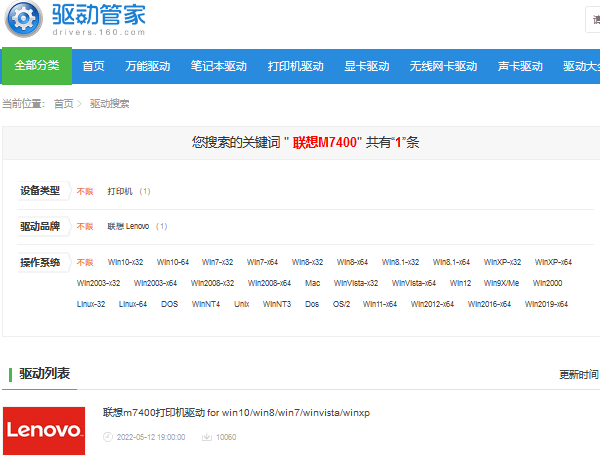
Task: Open 联想m7400打印机驱动 result title
Action: 236,413
